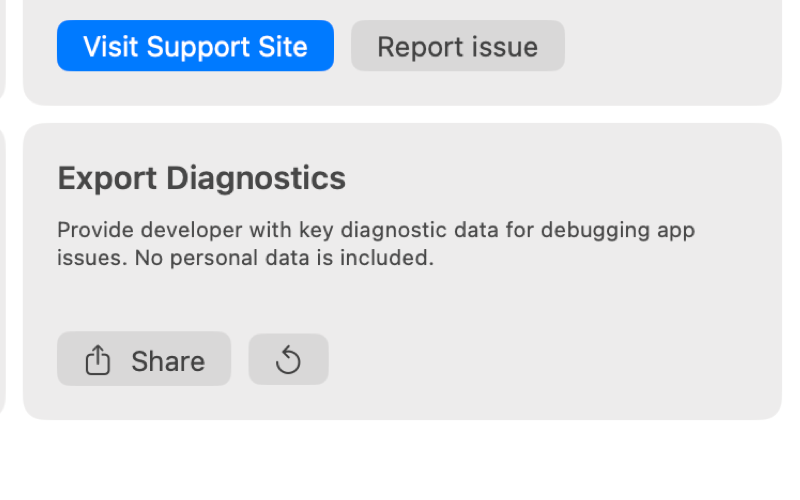The image size is (800, 500).
Task: Click the 'Share' text label
Action: pos(168,362)
